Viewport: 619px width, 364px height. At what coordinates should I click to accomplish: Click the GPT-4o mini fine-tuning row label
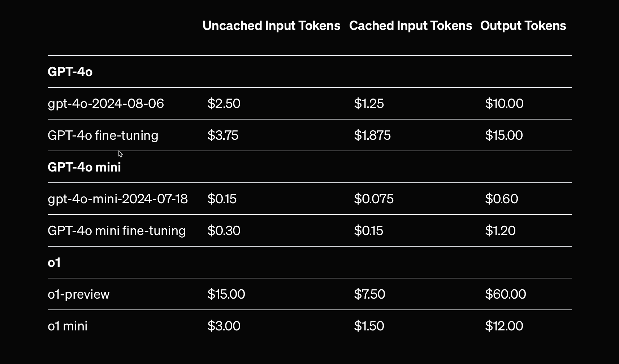click(117, 231)
